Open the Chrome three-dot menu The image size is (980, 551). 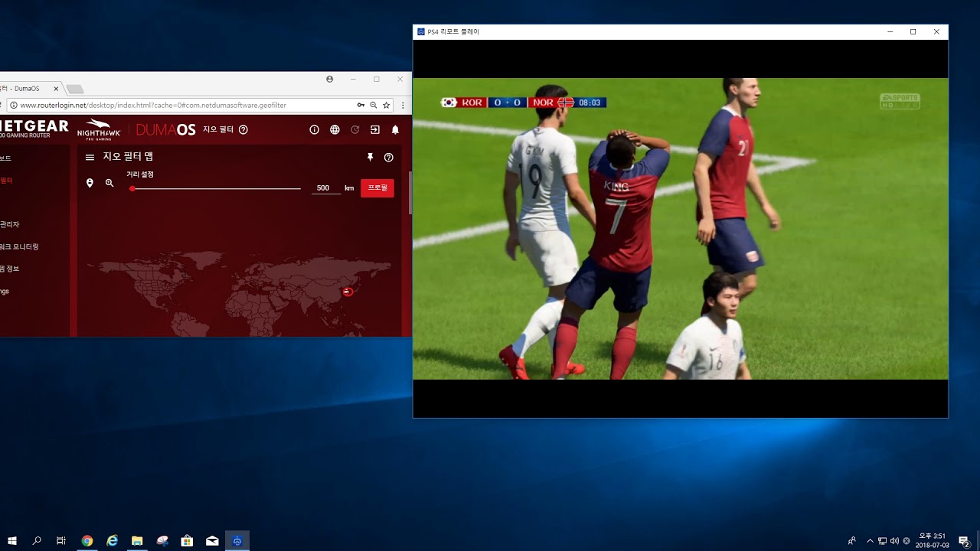[x=403, y=105]
